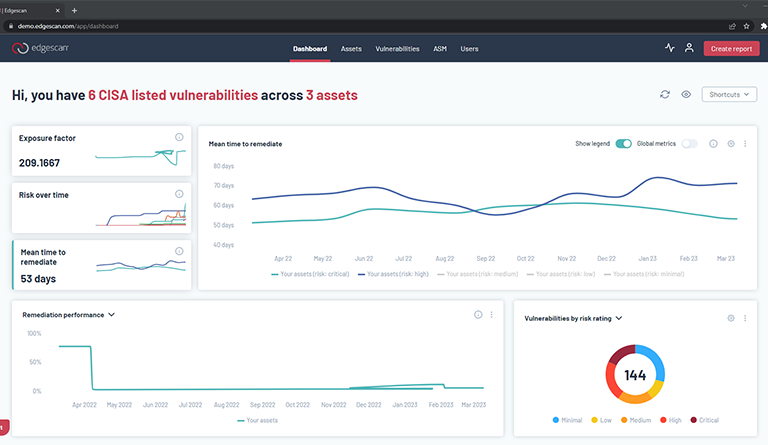The width and height of the screenshot is (768, 445).
Task: Open more options menu of Remediation performance panel
Action: (491, 315)
